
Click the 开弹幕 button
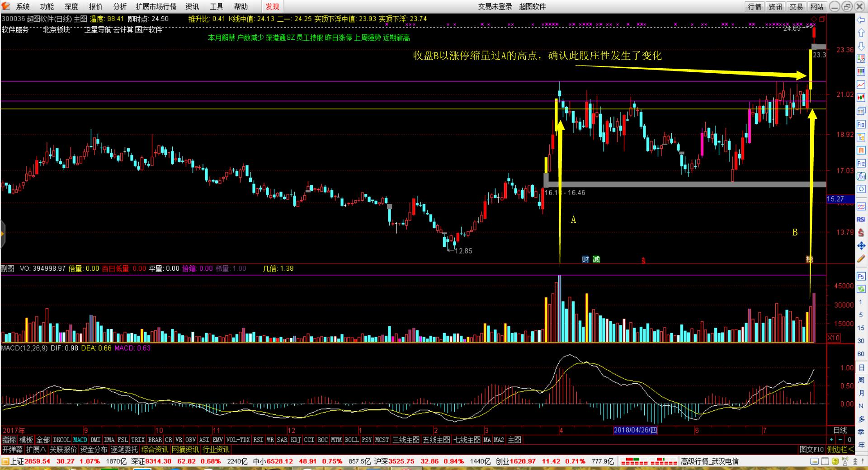13,450
